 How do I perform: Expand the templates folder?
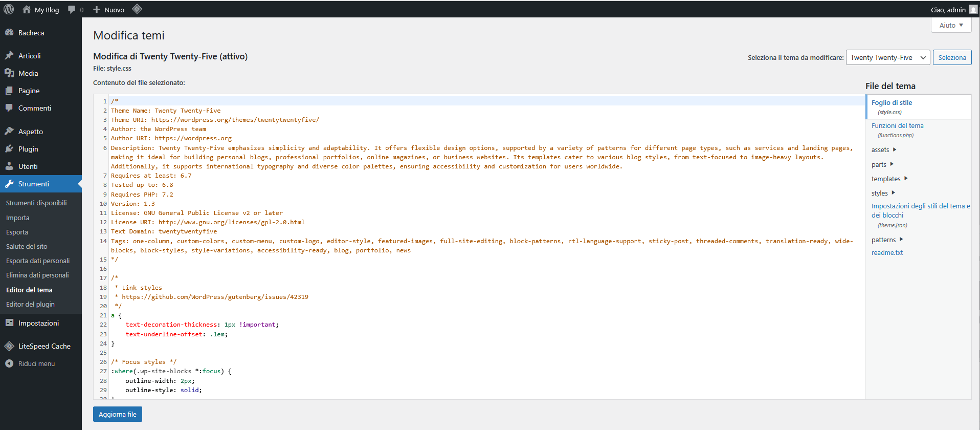tap(906, 179)
